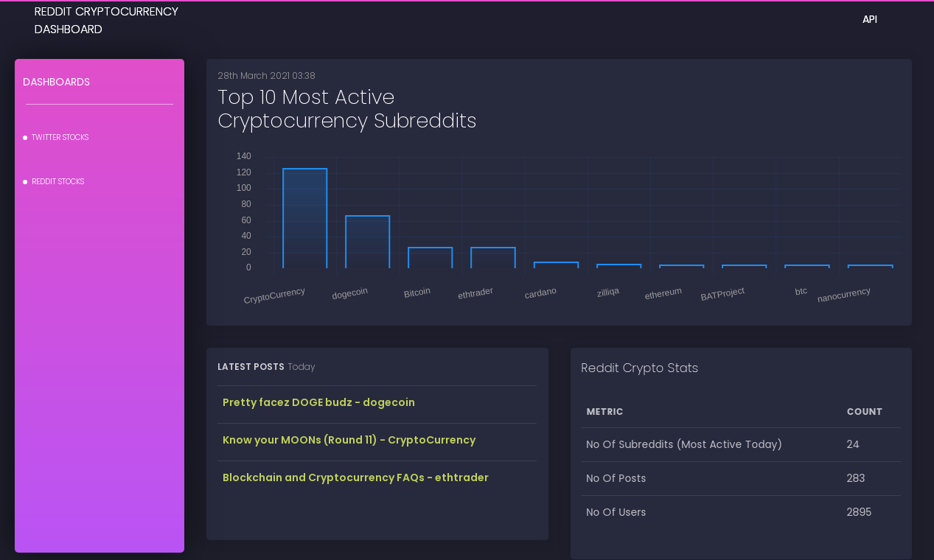This screenshot has width=934, height=560.
Task: Open the API link in header
Action: [x=869, y=19]
